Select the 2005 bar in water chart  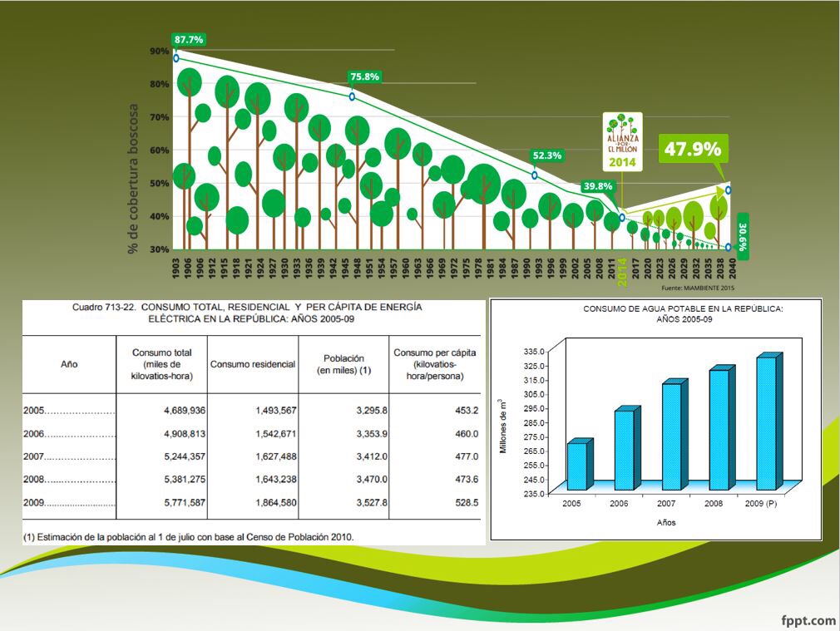coord(578,465)
